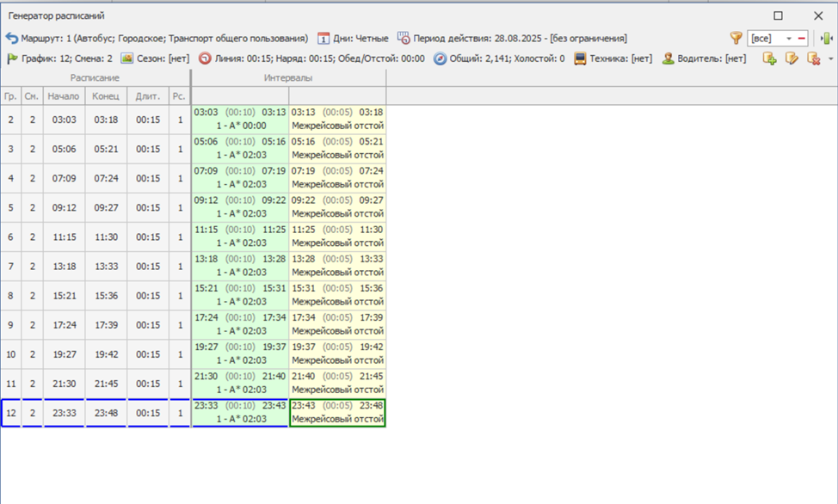Click График: 12; Смена: 2 label

[67, 58]
